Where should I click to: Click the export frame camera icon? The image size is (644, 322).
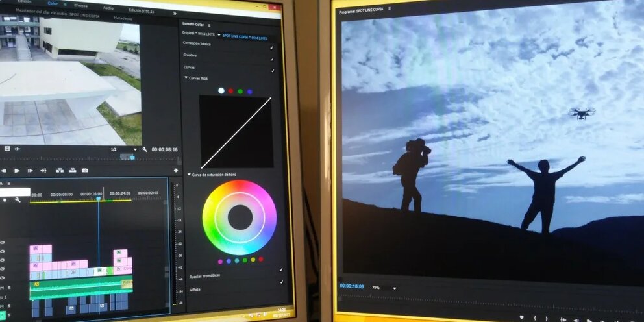click(85, 170)
